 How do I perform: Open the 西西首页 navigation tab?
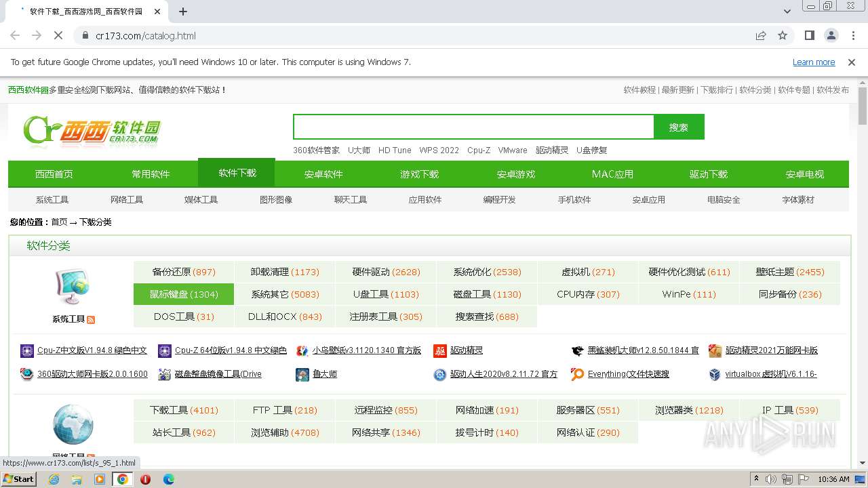[x=54, y=174]
